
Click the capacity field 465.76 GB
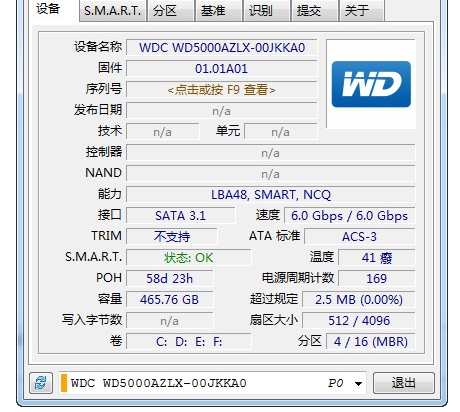(x=169, y=299)
